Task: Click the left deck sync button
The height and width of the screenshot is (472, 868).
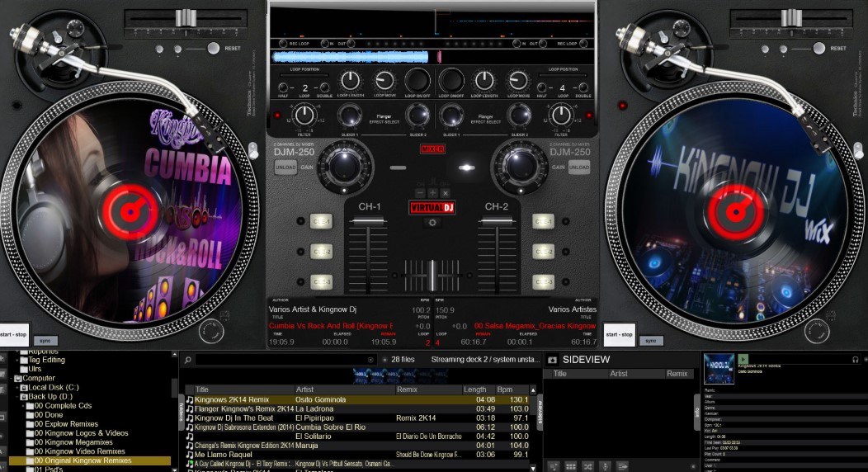Action: [x=45, y=341]
